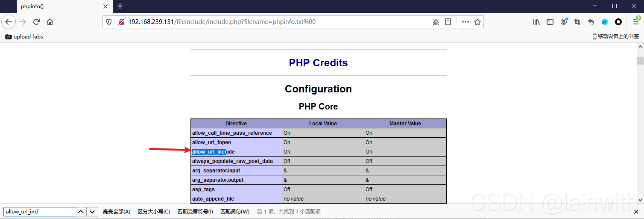Select the auto_append_file directive cell
This screenshot has width=644, height=219.
point(236,199)
